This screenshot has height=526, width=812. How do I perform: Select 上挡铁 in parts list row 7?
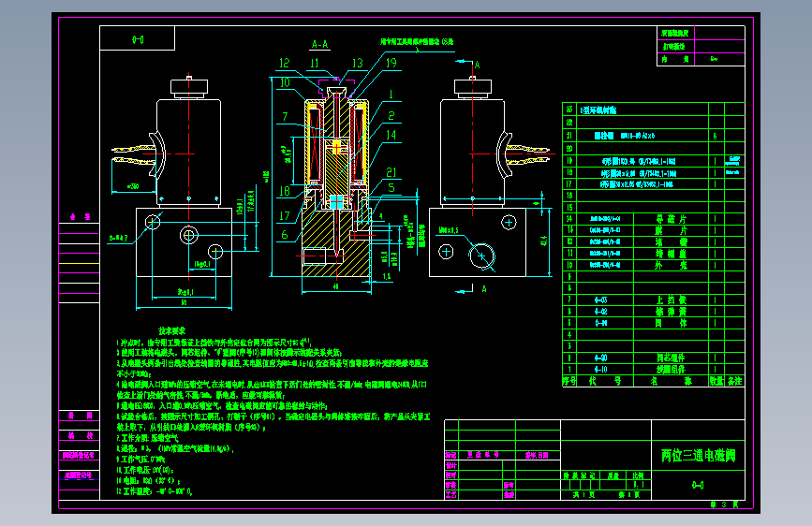[x=672, y=300]
